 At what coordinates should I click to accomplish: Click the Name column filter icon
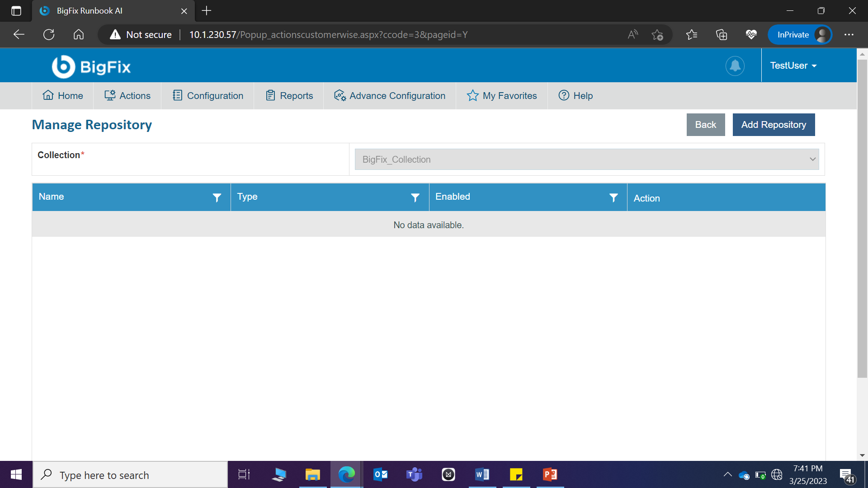tap(217, 197)
